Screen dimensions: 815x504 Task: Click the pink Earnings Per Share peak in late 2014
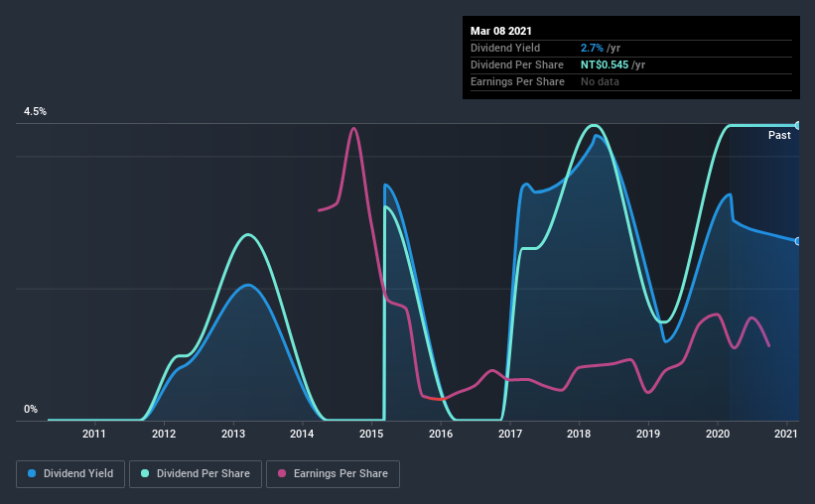click(354, 128)
